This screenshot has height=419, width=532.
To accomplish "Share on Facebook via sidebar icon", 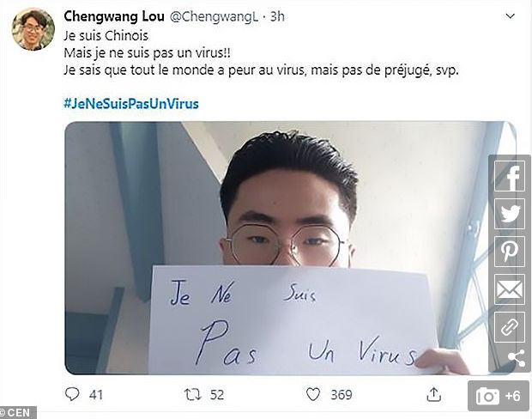I will click(x=510, y=176).
